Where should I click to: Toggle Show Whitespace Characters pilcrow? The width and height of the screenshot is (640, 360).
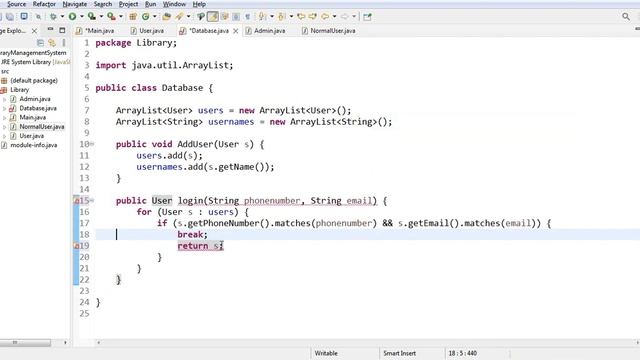[248, 17]
